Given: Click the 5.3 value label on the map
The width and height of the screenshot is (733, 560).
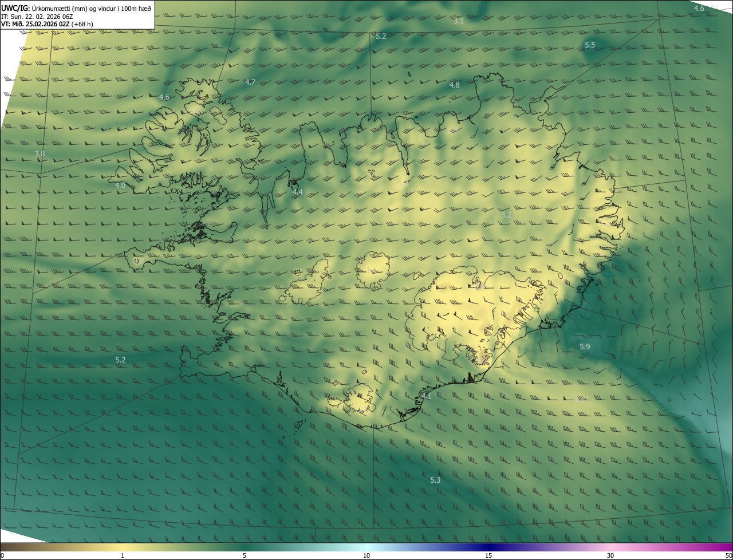Looking at the screenshot, I should 435,480.
